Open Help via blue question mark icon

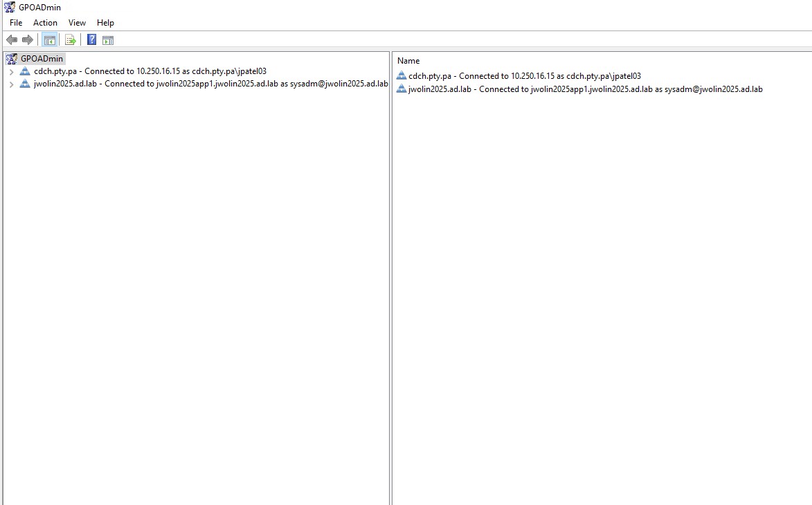pos(91,40)
